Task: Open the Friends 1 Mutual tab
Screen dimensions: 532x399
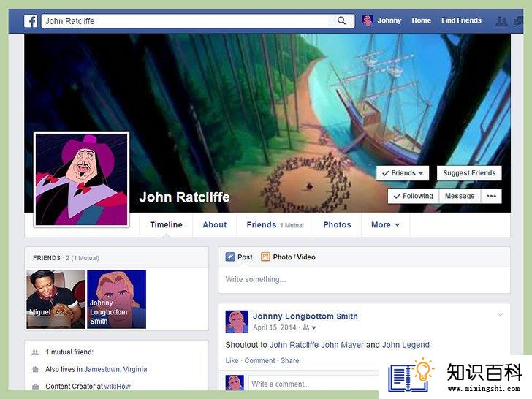Action: (x=275, y=224)
